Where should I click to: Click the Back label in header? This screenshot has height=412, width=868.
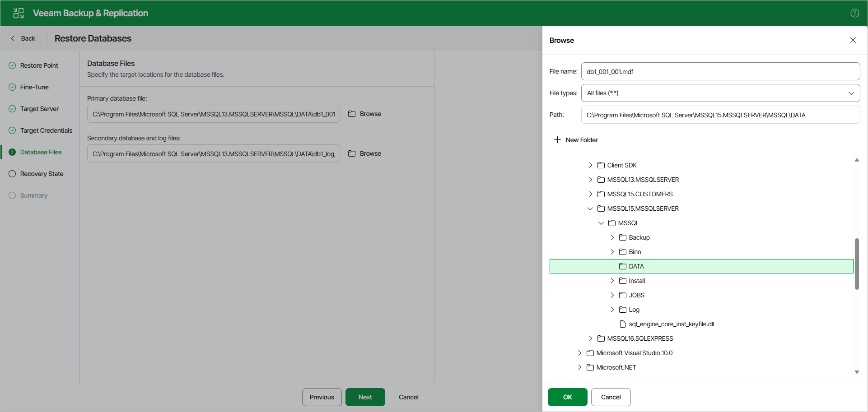[28, 38]
